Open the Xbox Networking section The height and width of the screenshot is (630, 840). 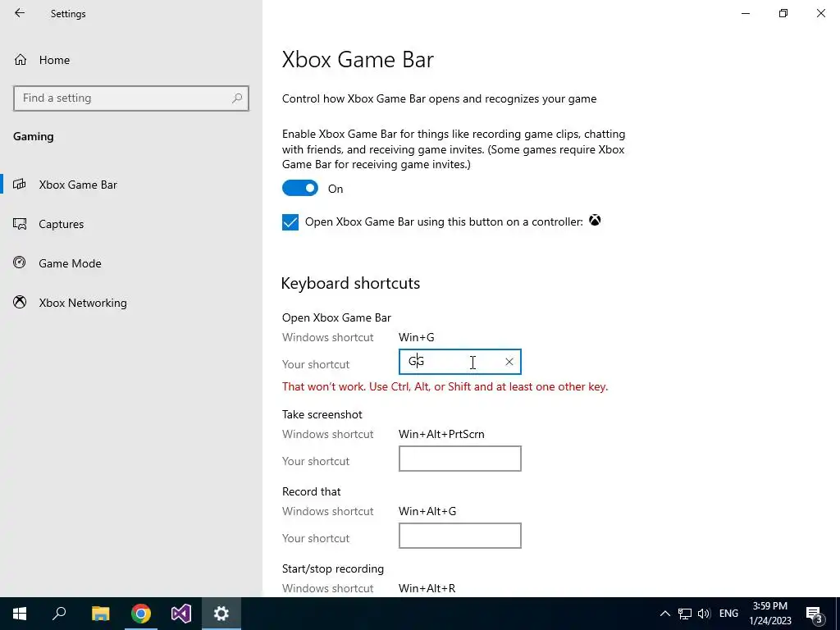pyautogui.click(x=131, y=303)
